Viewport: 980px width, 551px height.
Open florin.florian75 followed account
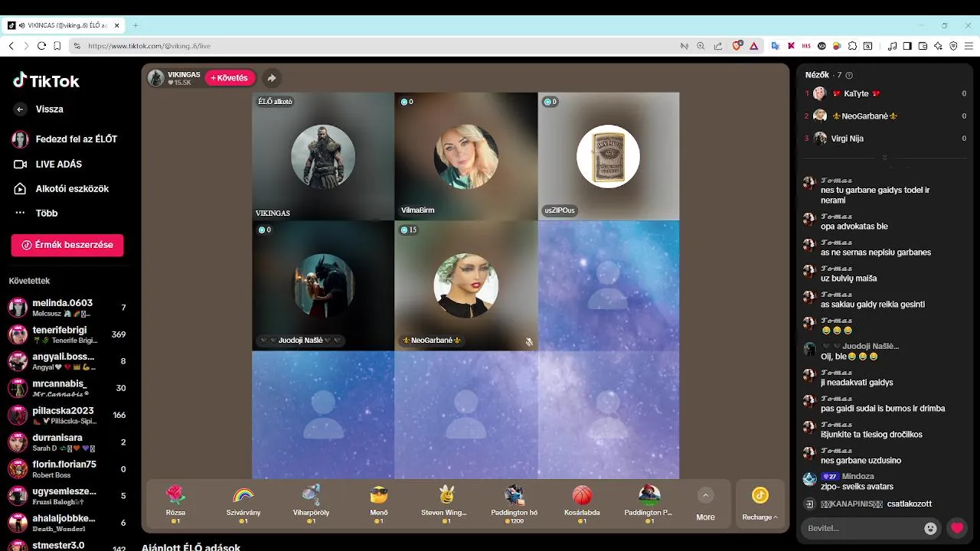point(67,469)
